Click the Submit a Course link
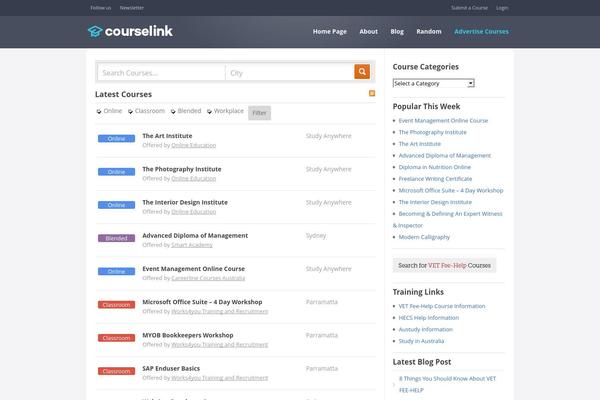The width and height of the screenshot is (600, 400). [469, 8]
